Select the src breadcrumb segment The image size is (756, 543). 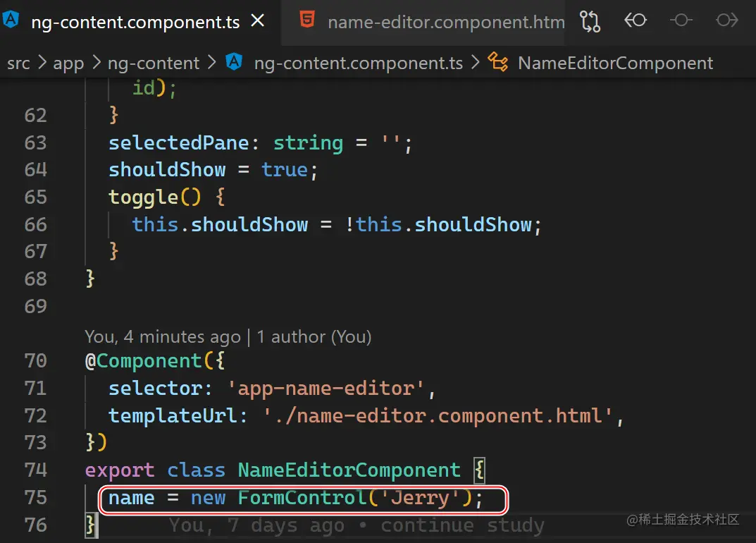pyautogui.click(x=18, y=63)
